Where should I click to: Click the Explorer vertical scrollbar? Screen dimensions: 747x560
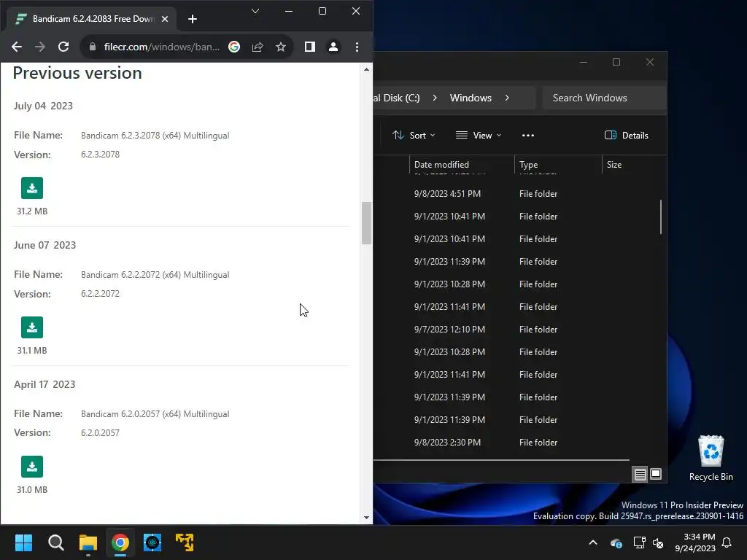click(x=661, y=217)
